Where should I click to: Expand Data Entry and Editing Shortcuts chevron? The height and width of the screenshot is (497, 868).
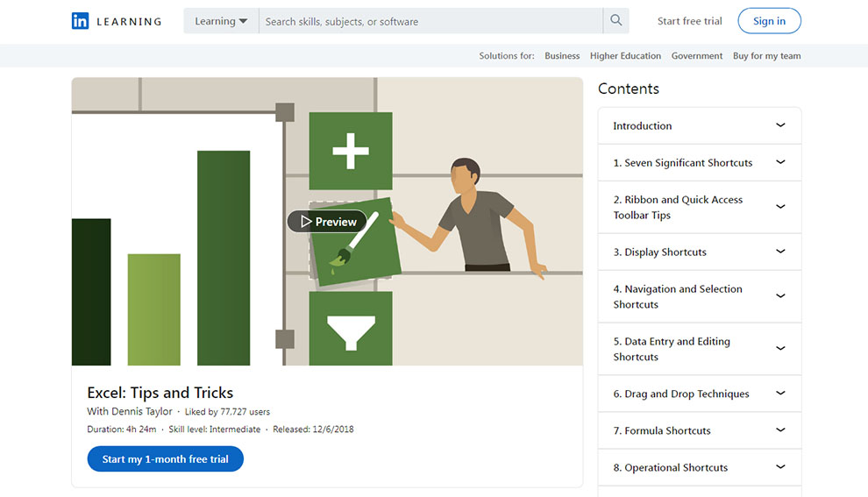[x=780, y=348]
